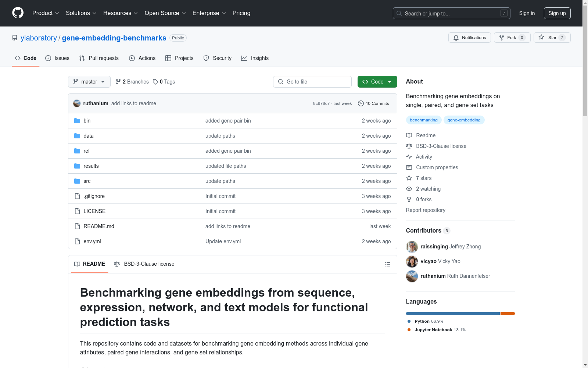
Task: Click the magnifier icon in the search bar
Action: coord(399,13)
